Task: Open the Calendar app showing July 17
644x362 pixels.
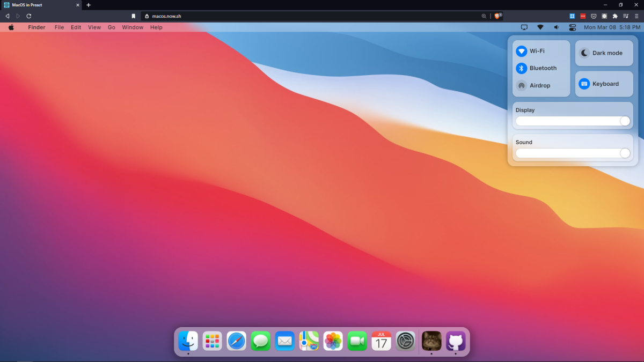Action: click(381, 341)
